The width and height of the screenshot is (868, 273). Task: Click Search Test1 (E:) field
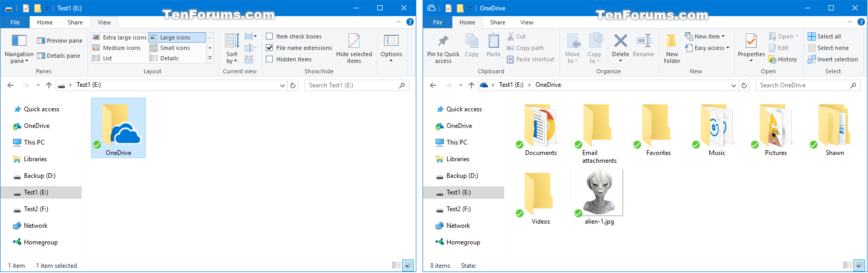(356, 85)
